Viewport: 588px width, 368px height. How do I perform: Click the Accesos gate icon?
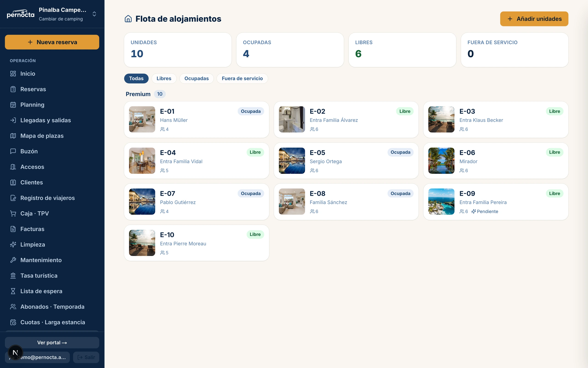click(x=13, y=167)
